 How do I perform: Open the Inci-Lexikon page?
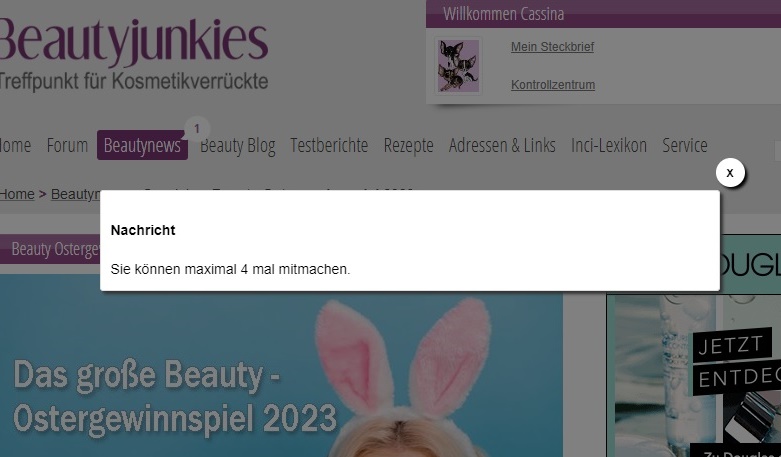coord(609,145)
